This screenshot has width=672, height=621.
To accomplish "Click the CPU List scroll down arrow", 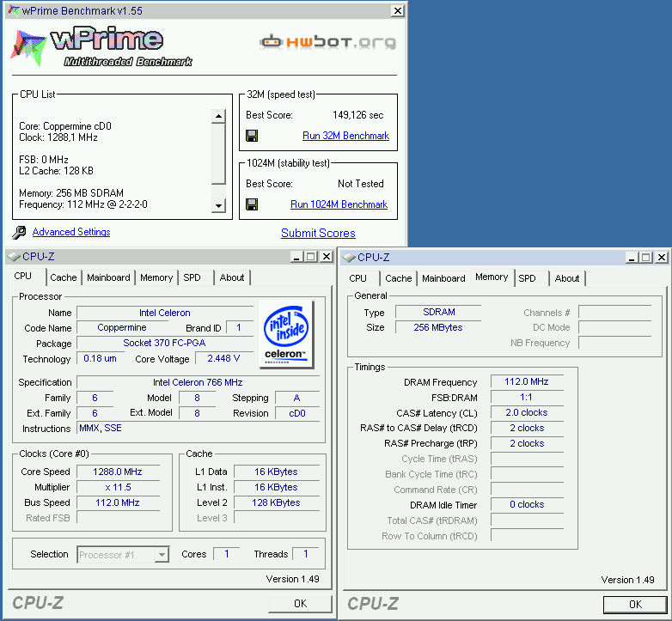I will pyautogui.click(x=218, y=205).
